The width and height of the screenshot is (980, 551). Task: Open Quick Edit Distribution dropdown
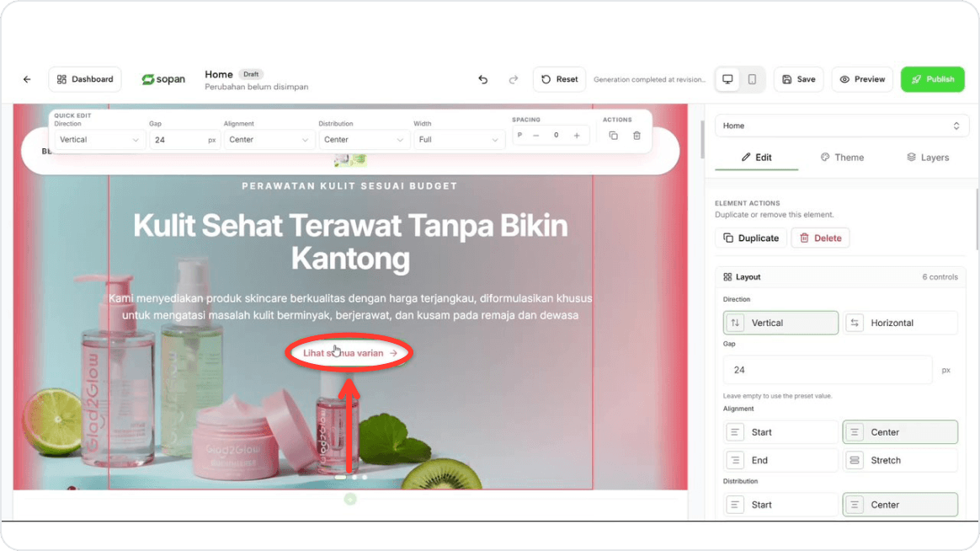pos(363,140)
